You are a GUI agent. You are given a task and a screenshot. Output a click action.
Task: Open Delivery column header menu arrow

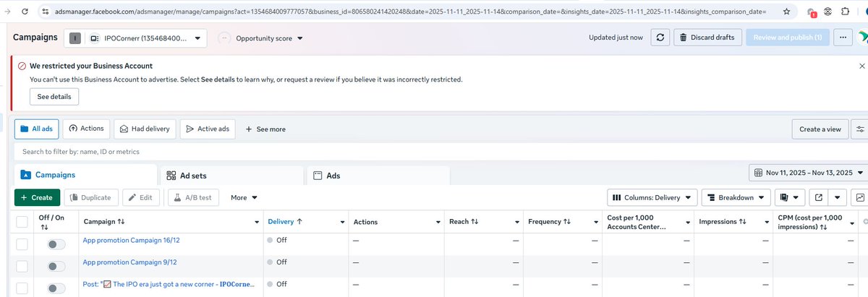344,222
